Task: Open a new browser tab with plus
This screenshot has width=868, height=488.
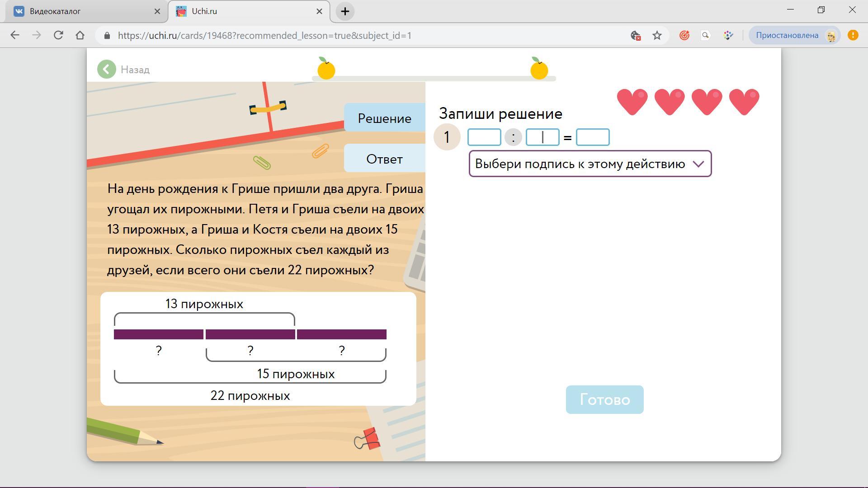Action: coord(345,11)
